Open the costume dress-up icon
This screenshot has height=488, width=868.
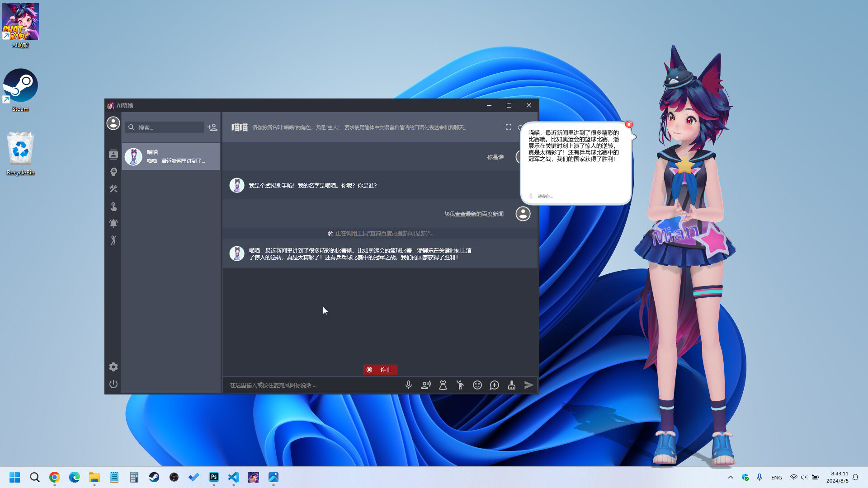[443, 385]
